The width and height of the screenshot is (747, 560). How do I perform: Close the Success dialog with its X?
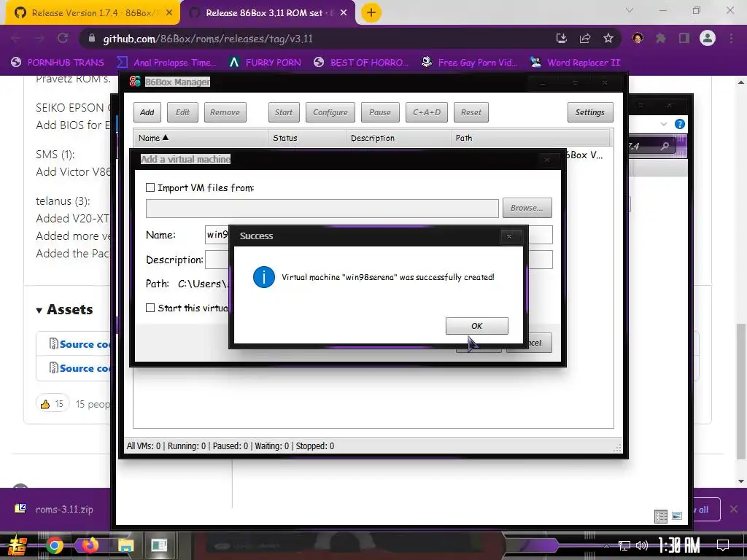click(x=508, y=236)
